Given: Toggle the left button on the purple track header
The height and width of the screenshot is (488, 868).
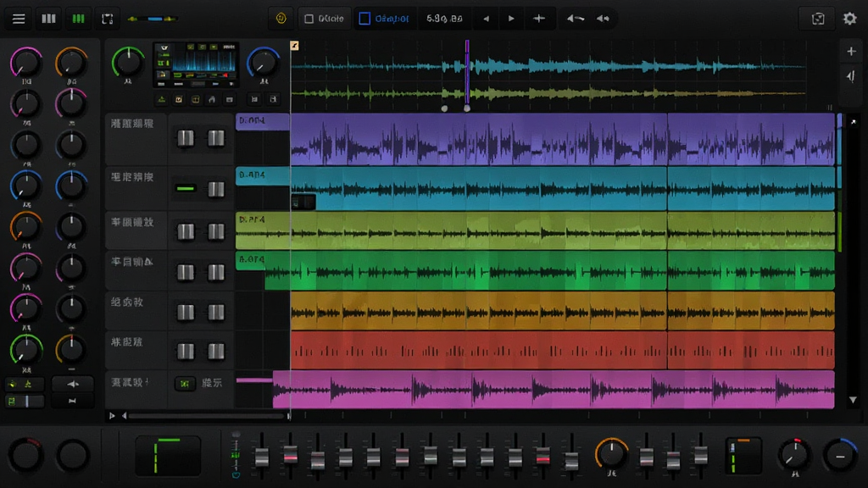Looking at the screenshot, I should [186, 138].
